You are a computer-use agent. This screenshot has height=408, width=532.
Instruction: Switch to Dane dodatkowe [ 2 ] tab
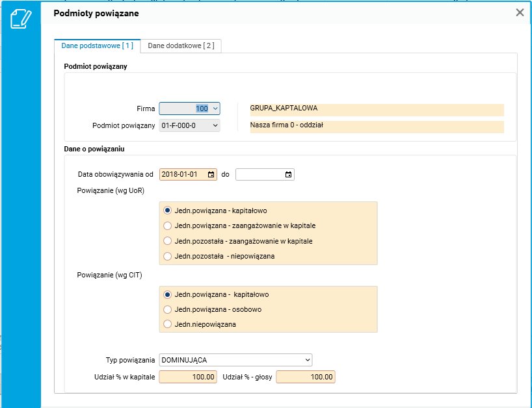(181, 45)
